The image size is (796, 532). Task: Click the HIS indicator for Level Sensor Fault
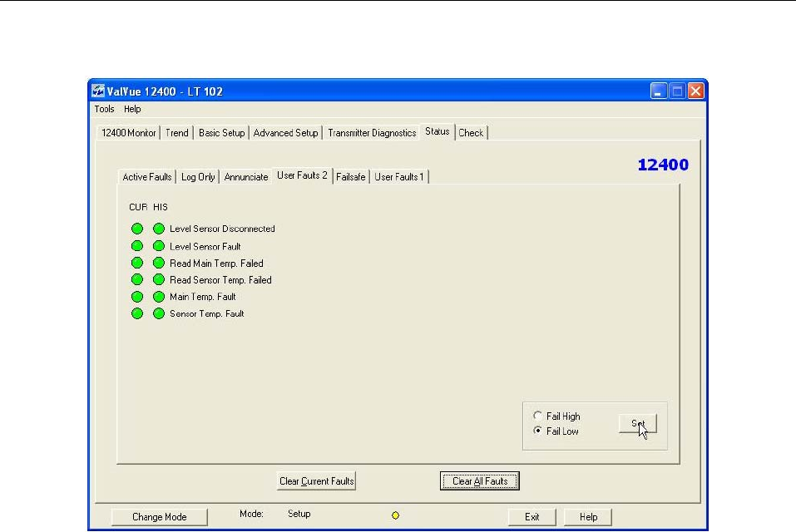pos(159,246)
